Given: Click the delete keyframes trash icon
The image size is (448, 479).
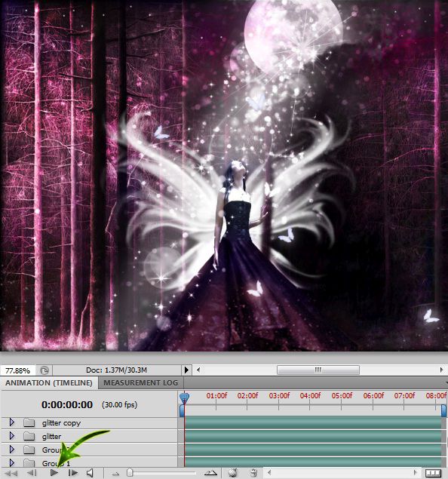Looking at the screenshot, I should 253,472.
